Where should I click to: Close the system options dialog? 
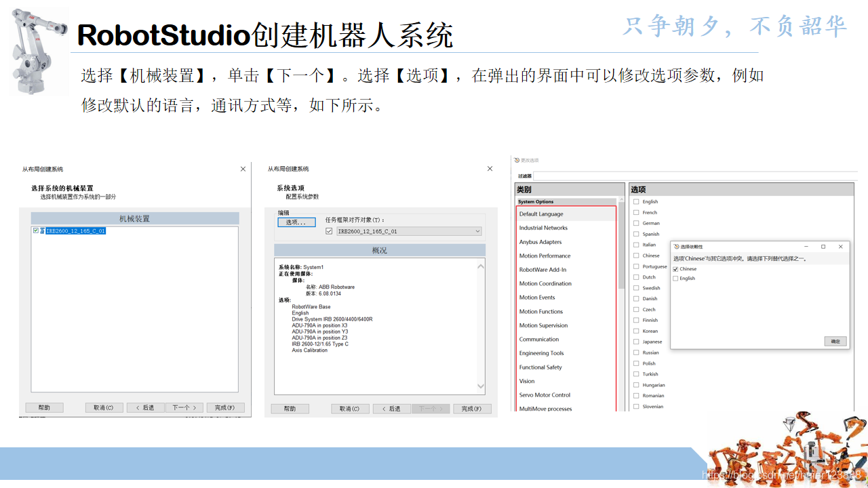pyautogui.click(x=490, y=169)
